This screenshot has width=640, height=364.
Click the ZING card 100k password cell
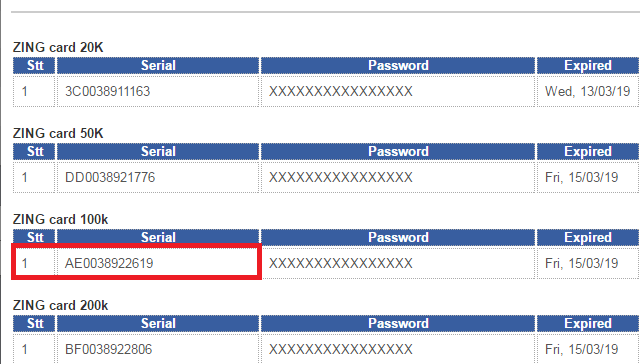pos(398,263)
